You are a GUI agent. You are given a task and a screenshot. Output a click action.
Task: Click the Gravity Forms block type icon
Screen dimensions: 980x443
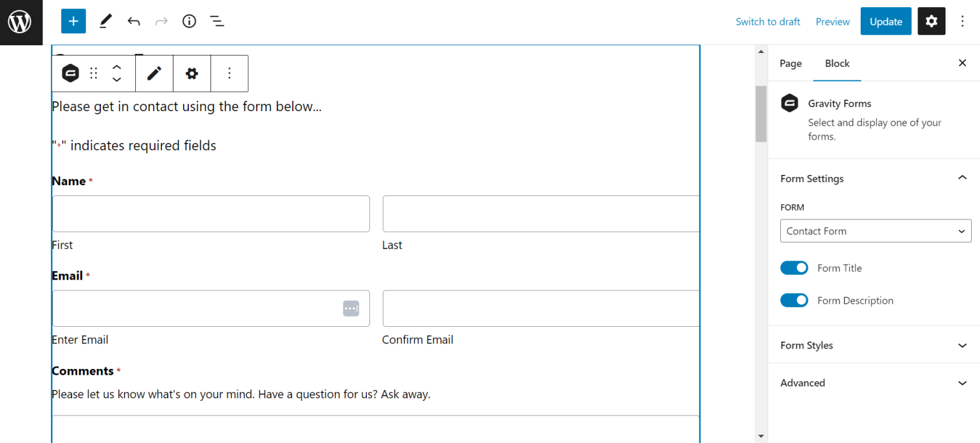tap(70, 73)
